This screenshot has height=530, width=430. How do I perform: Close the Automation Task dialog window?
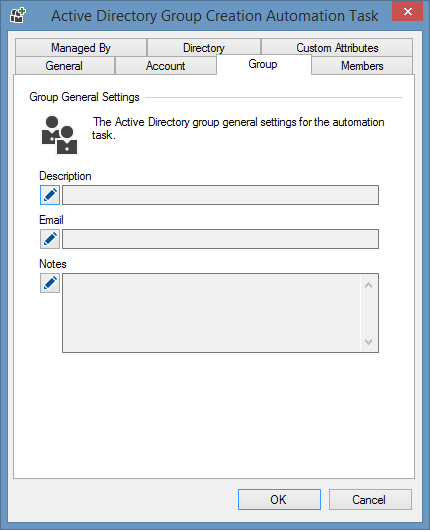[407, 11]
